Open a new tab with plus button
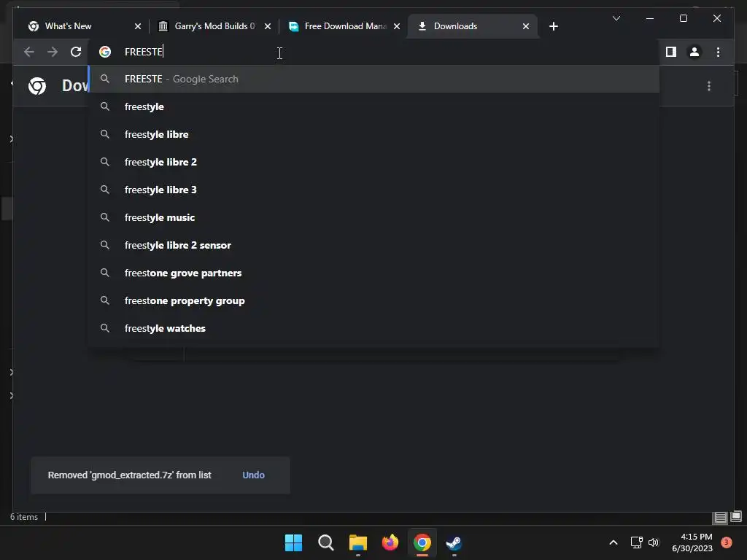 point(554,26)
